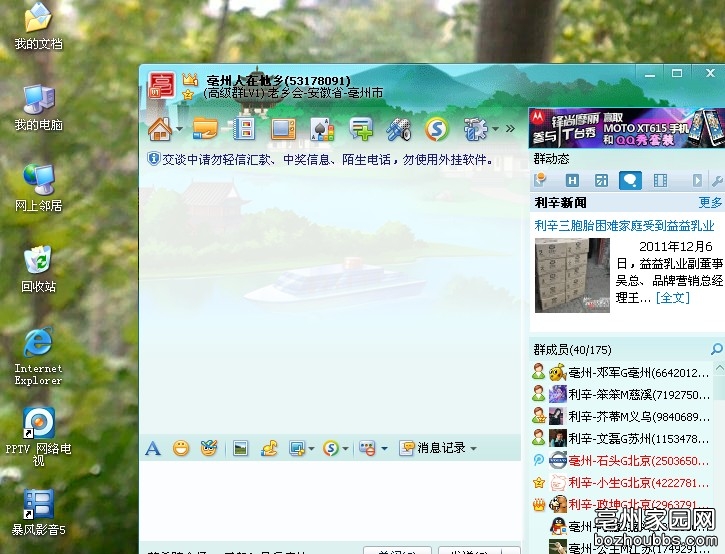Expand dropdown next to chat S icon
The width and height of the screenshot is (725, 554).
(345, 449)
